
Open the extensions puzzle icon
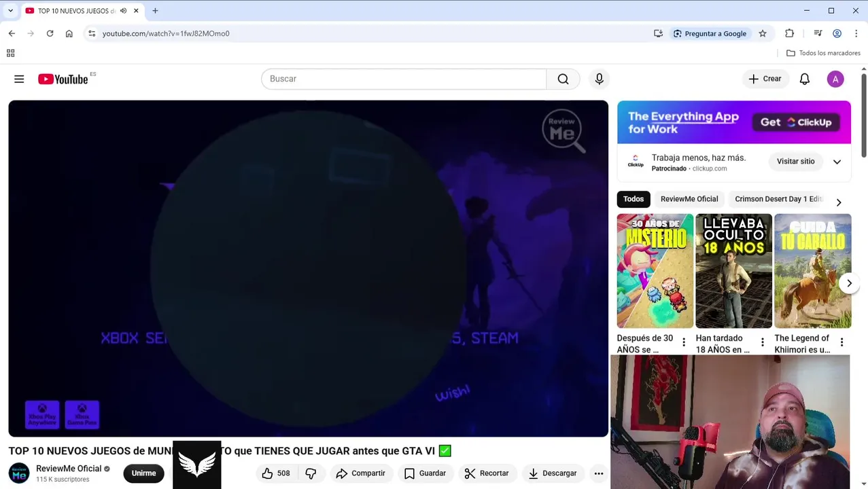click(x=789, y=33)
